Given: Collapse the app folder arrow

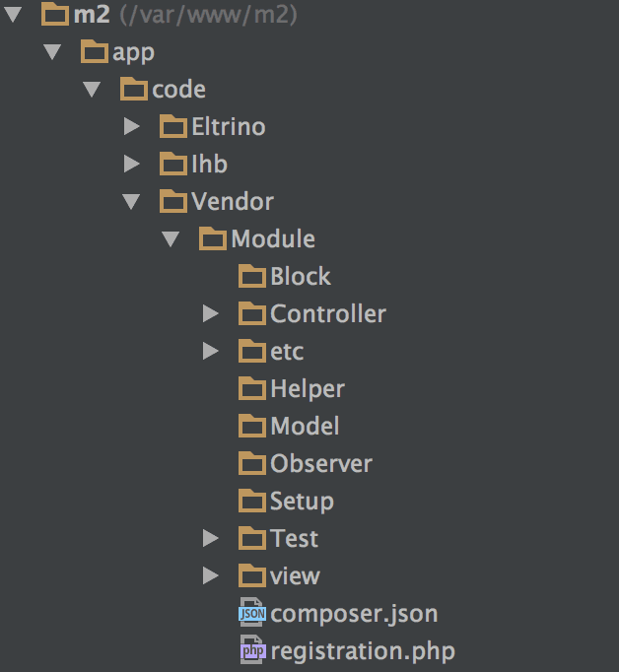Looking at the screenshot, I should pyautogui.click(x=53, y=52).
